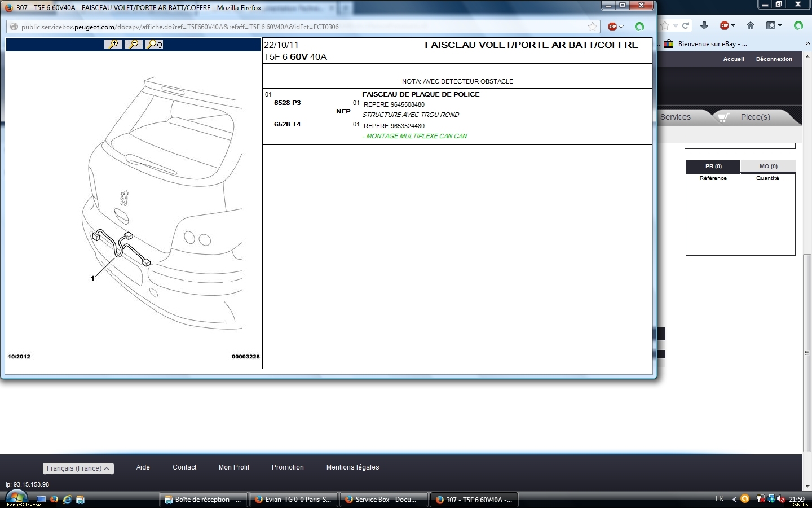
Task: Open the Mentions légales footer link
Action: pos(352,467)
